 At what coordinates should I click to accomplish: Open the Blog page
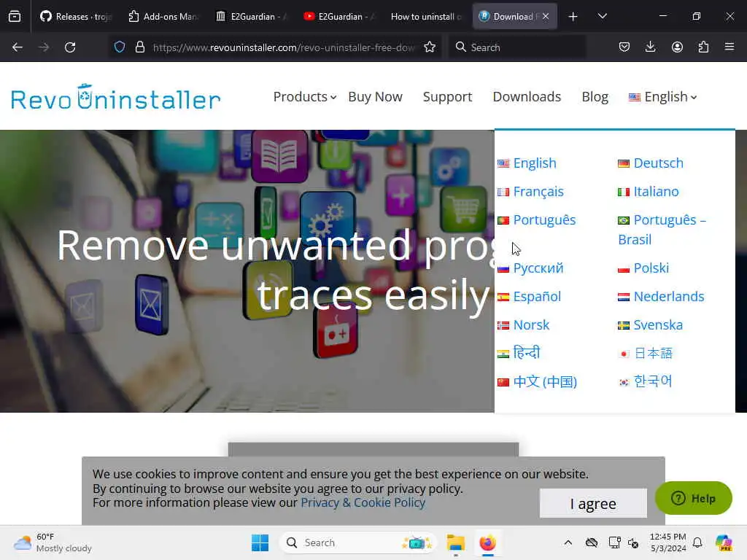point(595,97)
